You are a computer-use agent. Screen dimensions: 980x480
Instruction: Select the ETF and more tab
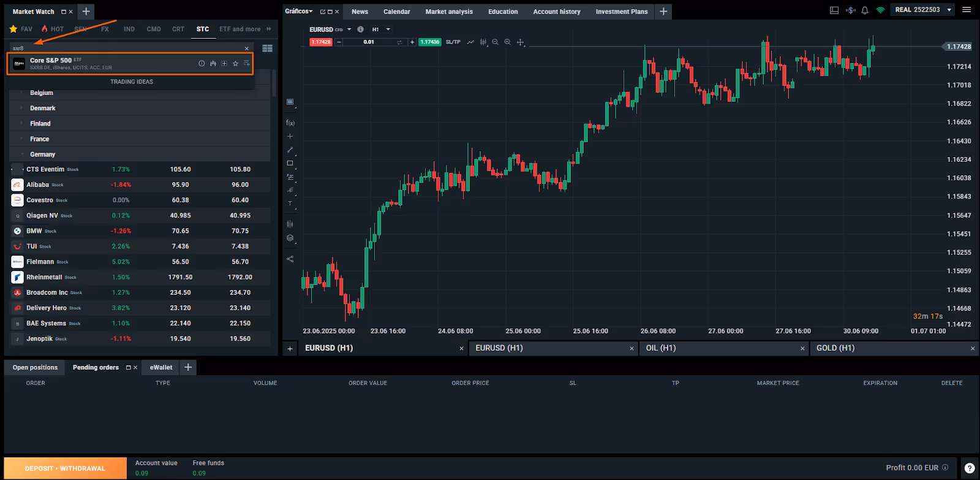[x=240, y=29]
